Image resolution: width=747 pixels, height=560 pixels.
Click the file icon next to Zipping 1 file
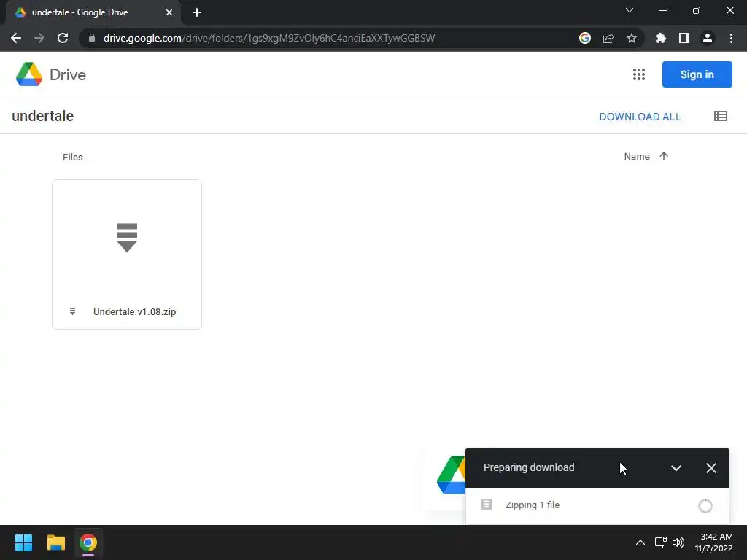point(487,505)
